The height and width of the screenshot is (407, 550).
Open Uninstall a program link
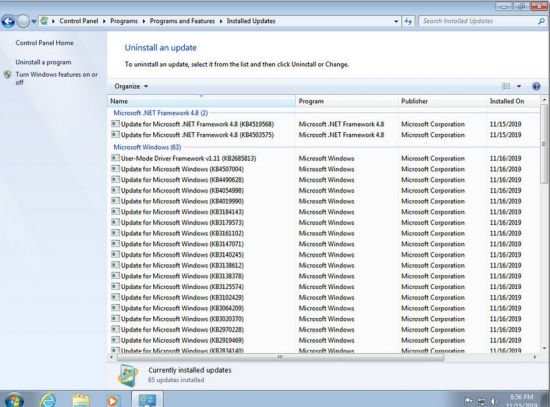click(43, 62)
